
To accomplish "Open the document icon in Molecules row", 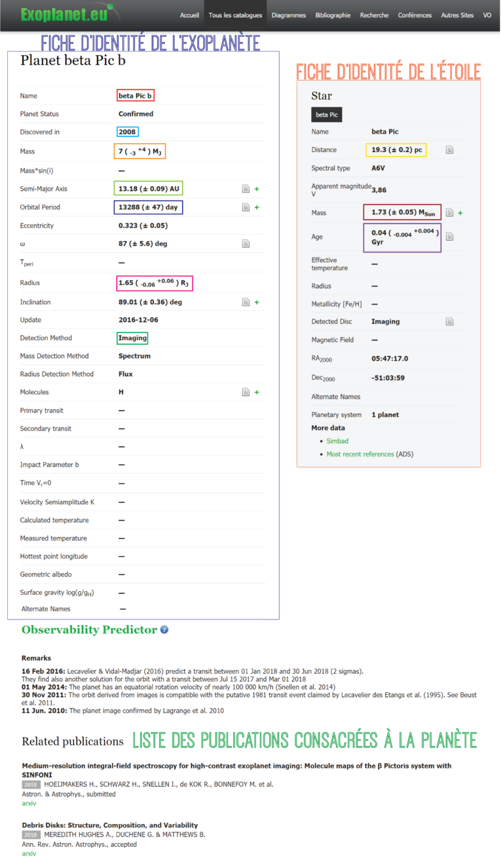I will pos(246,392).
